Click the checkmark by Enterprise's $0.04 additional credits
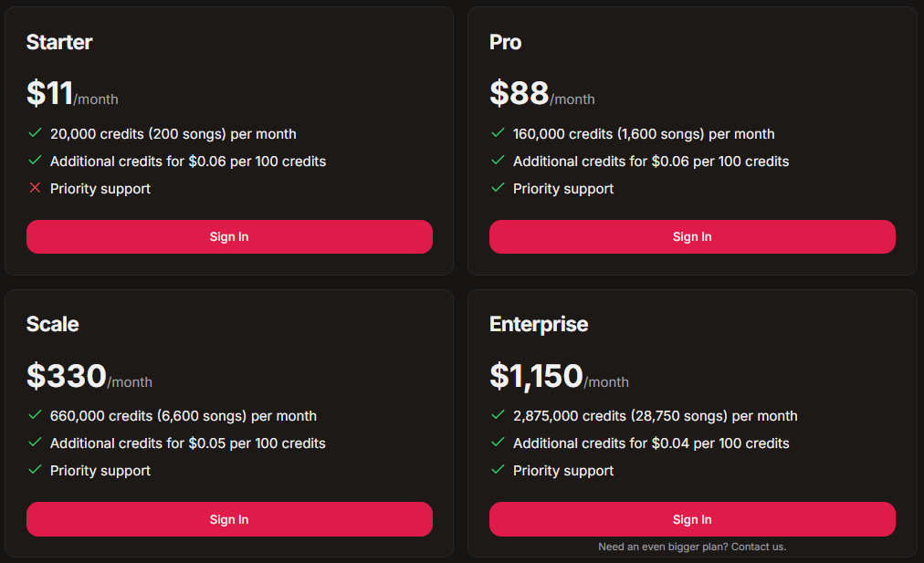Screen dimensions: 924x563 click(x=498, y=443)
